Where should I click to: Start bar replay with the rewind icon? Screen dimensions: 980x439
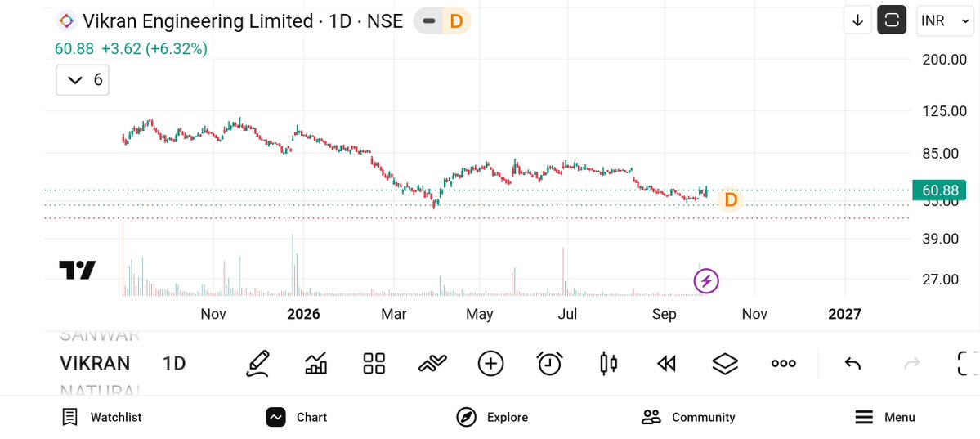click(x=667, y=363)
